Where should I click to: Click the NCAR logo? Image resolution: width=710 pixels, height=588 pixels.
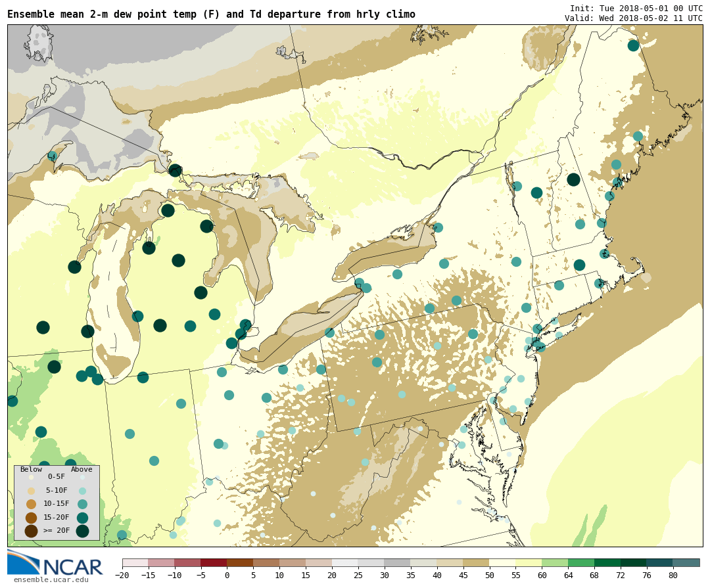(55, 563)
